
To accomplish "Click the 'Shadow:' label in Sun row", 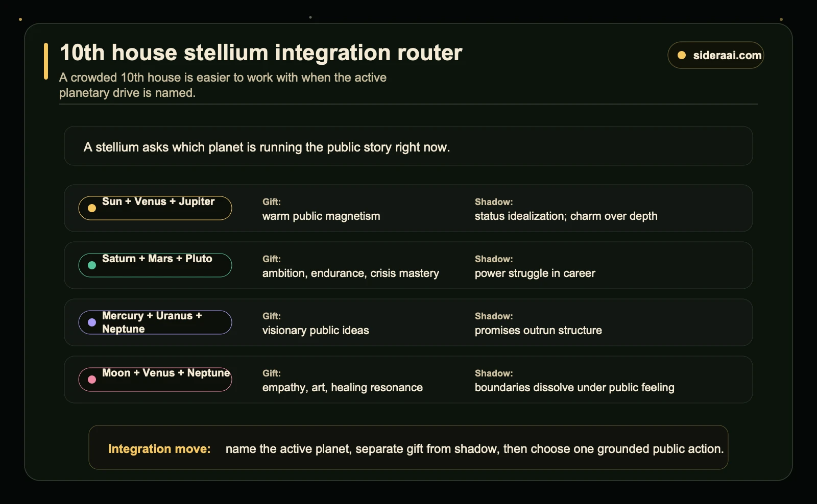I will 494,202.
